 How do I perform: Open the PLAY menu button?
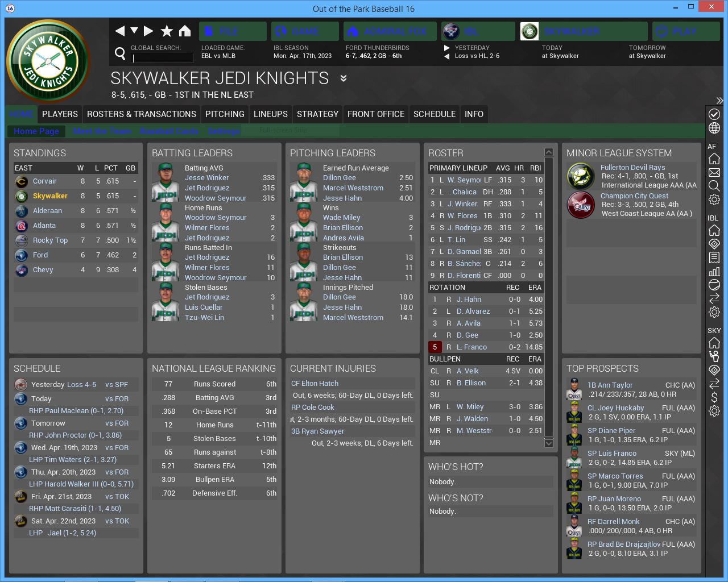pos(685,31)
